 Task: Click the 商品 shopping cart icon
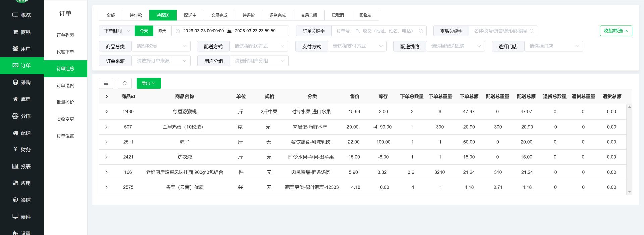15,32
